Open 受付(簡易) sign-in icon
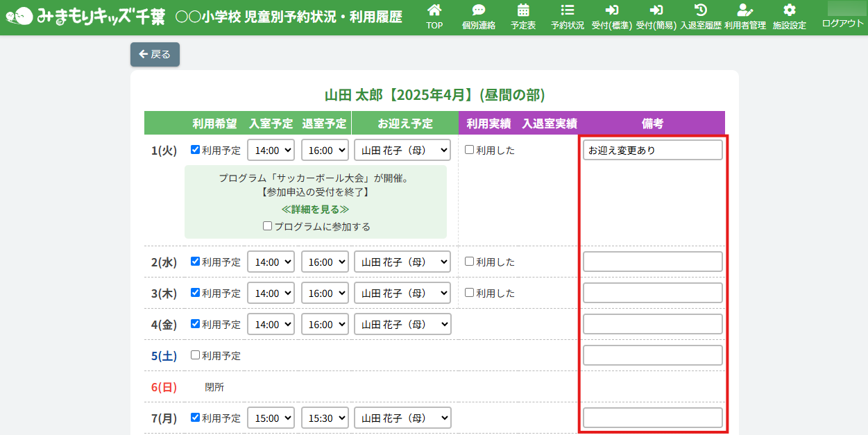The image size is (868, 435). (656, 10)
